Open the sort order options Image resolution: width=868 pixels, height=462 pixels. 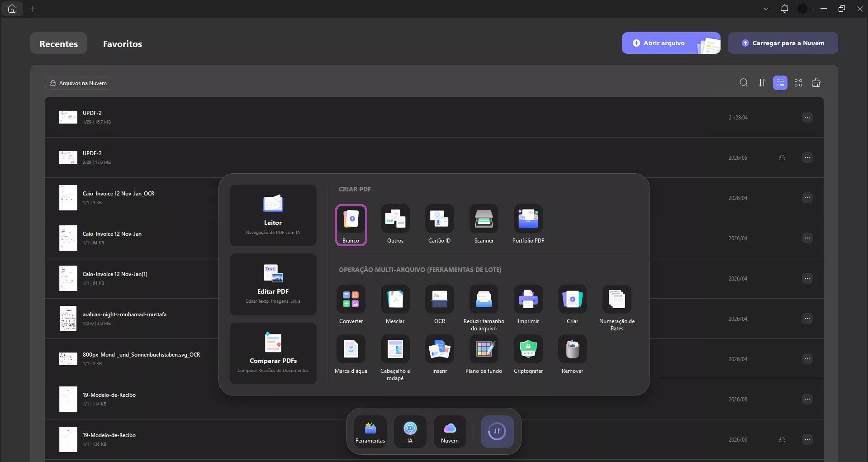pyautogui.click(x=762, y=83)
